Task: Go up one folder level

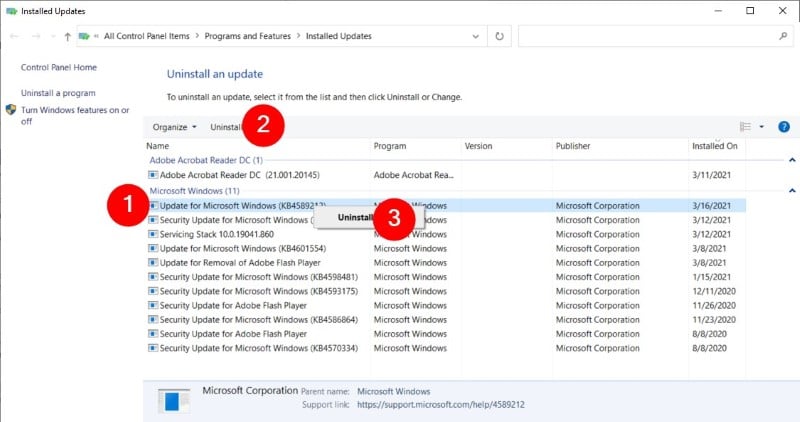Action: coord(67,36)
